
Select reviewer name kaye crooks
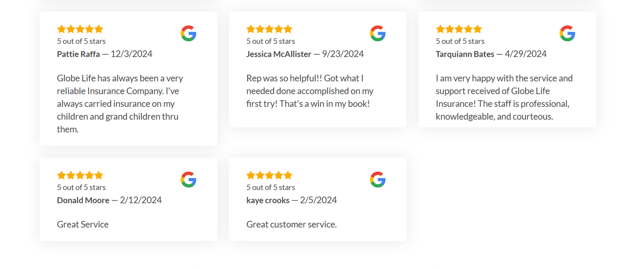coord(268,200)
